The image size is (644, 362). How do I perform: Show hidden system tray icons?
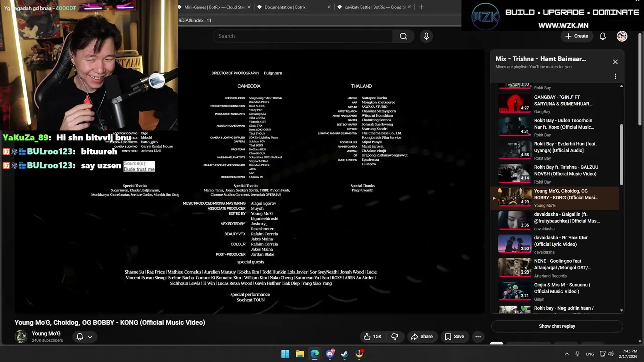pos(566,354)
